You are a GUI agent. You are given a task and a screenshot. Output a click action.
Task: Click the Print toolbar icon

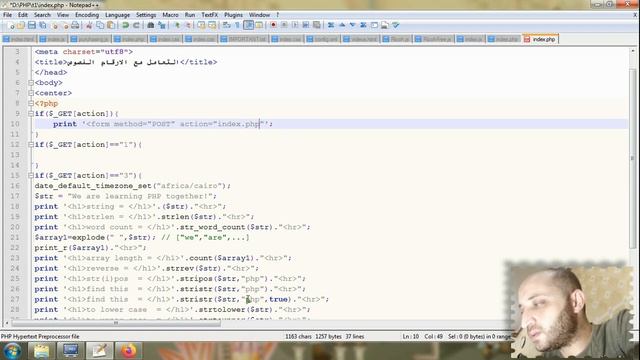(x=75, y=25)
